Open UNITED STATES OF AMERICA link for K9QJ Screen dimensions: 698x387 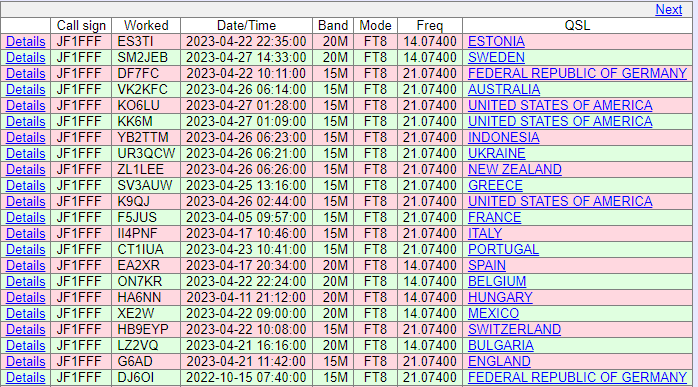560,202
